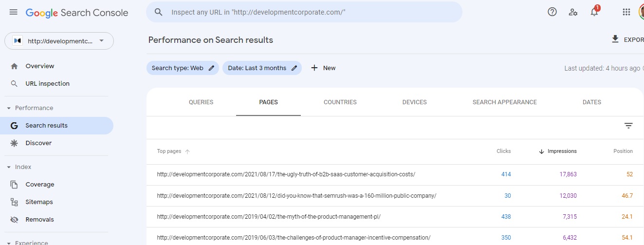
Task: Open the property selector dropdown
Action: coord(59,41)
